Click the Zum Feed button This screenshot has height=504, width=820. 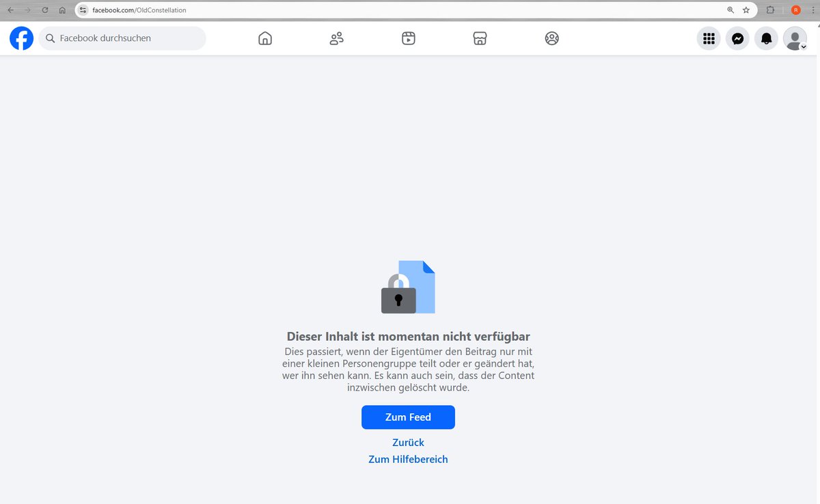pyautogui.click(x=408, y=417)
